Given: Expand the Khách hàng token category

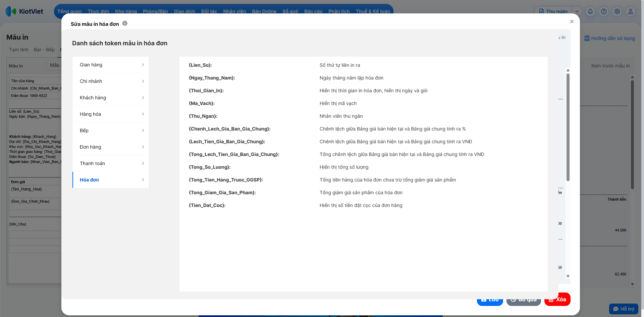Looking at the screenshot, I should pos(111,98).
